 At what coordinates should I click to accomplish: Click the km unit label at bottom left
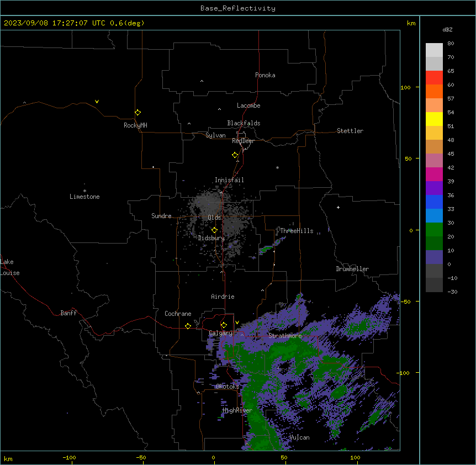coord(8,458)
